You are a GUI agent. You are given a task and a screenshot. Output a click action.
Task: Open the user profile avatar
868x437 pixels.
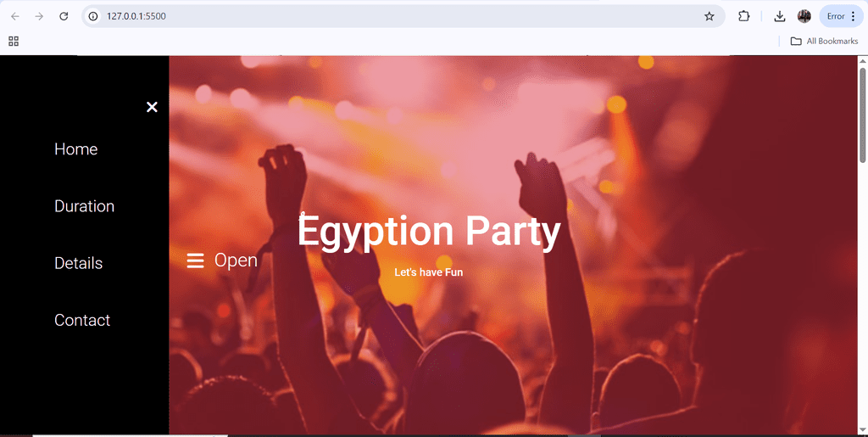804,16
